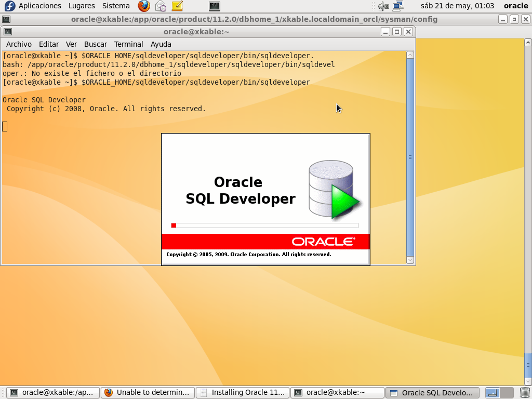Click the oracle@xkable:~ window menu icon
Image resolution: width=532 pixels, height=399 pixels.
[x=7, y=32]
